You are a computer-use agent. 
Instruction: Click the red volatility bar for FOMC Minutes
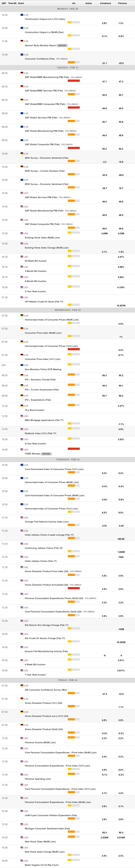point(74,449)
